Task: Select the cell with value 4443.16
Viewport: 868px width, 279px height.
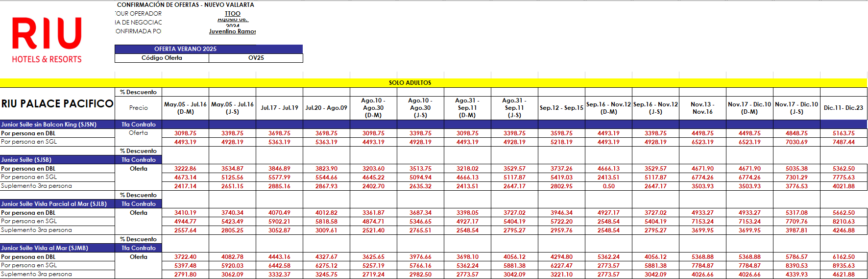Action: pos(280,257)
